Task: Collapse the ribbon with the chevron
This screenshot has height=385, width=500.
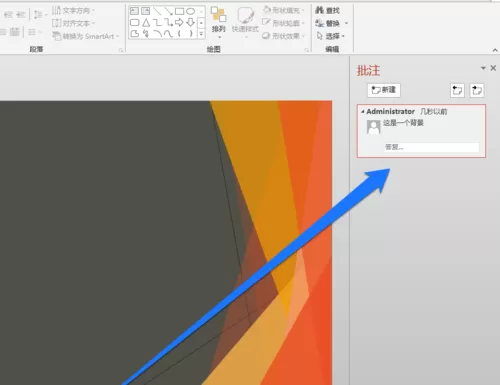Action: click(495, 50)
